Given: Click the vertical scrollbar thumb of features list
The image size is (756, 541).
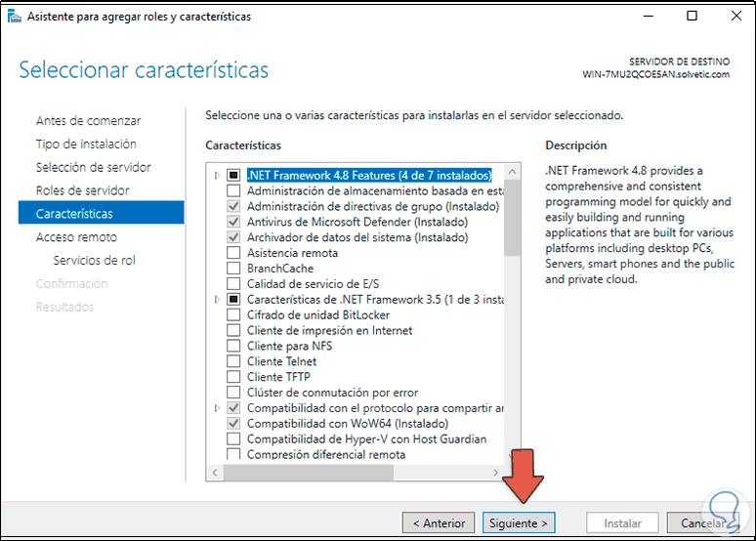Looking at the screenshot, I should (x=512, y=218).
